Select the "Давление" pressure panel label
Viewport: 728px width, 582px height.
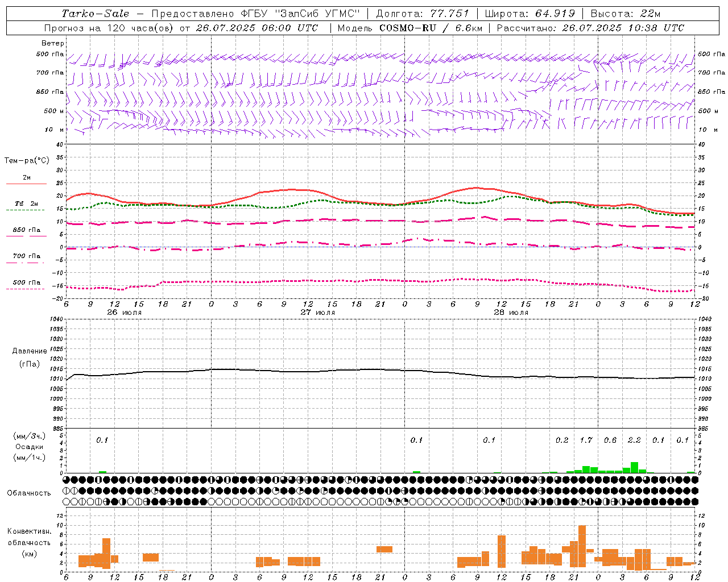[30, 351]
